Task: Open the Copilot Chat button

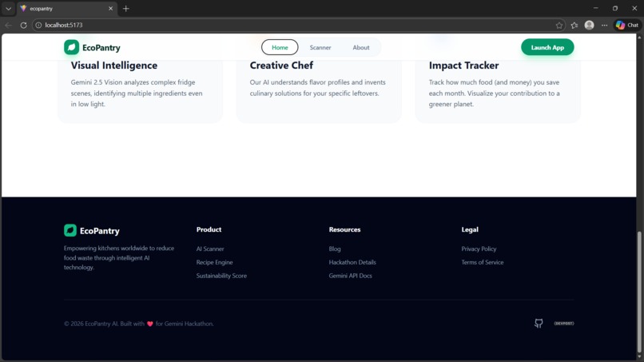Action: click(x=627, y=25)
